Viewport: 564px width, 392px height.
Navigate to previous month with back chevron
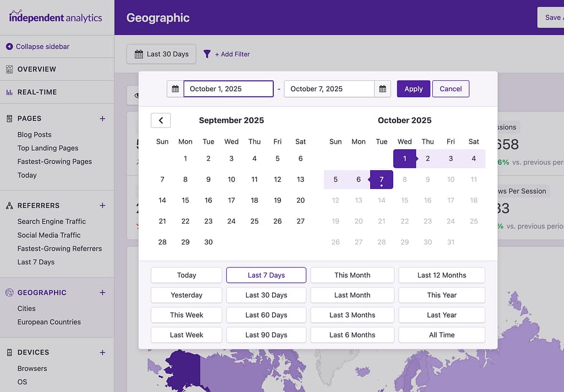click(160, 120)
